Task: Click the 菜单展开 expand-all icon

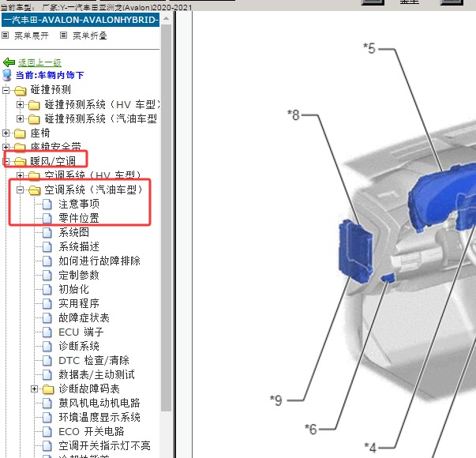Action: point(5,36)
